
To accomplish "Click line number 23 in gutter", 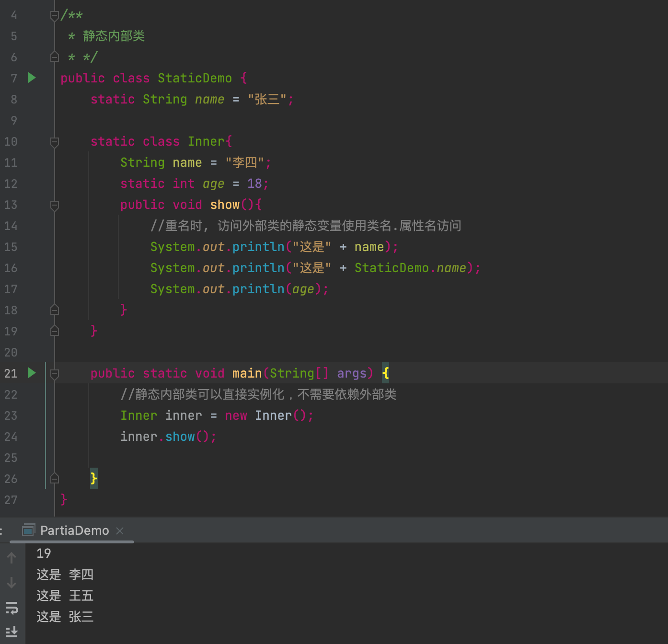I will (11, 415).
